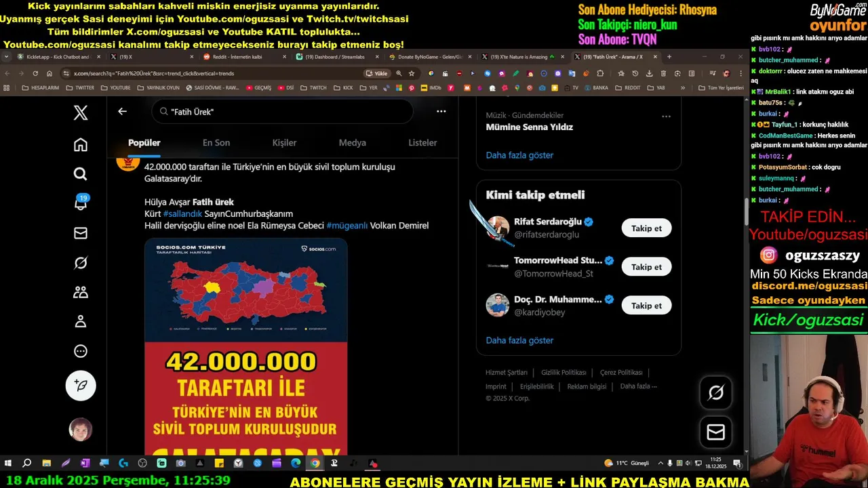
Task: Open Explore search icon in sidebar
Action: pyautogui.click(x=81, y=174)
